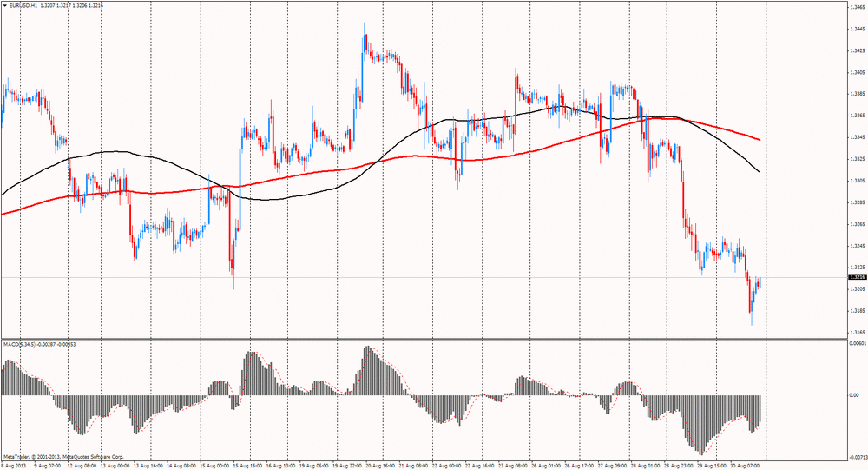Click the 1.3165 price scale label
Screen dimensions: 868x470
tap(857, 333)
